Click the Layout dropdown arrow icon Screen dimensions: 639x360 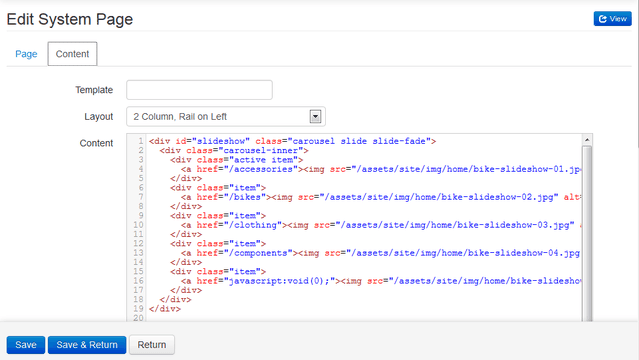(x=315, y=117)
